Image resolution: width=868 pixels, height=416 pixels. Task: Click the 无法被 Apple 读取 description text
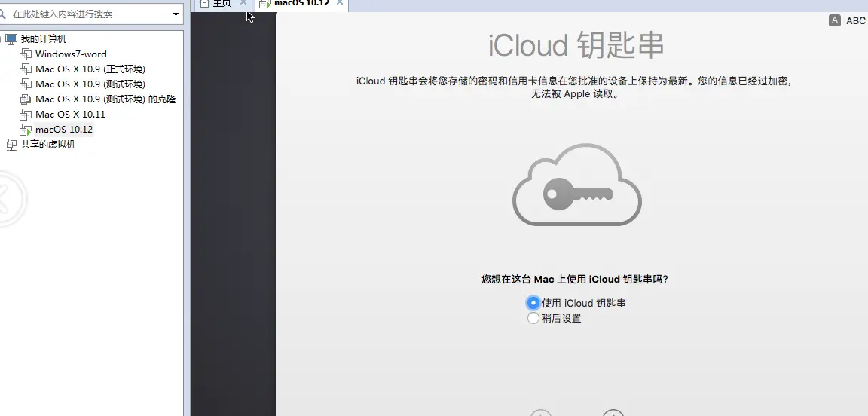click(575, 94)
